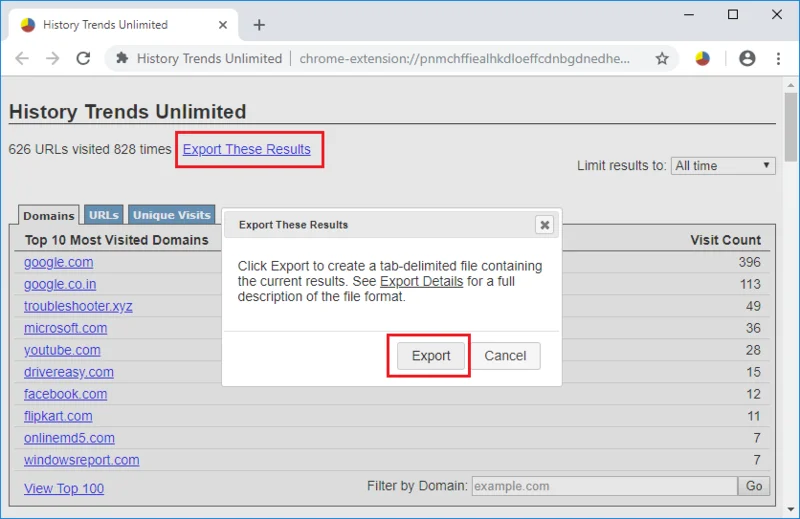Click the View Top 100 link
Viewport: 800px width, 519px height.
point(64,488)
